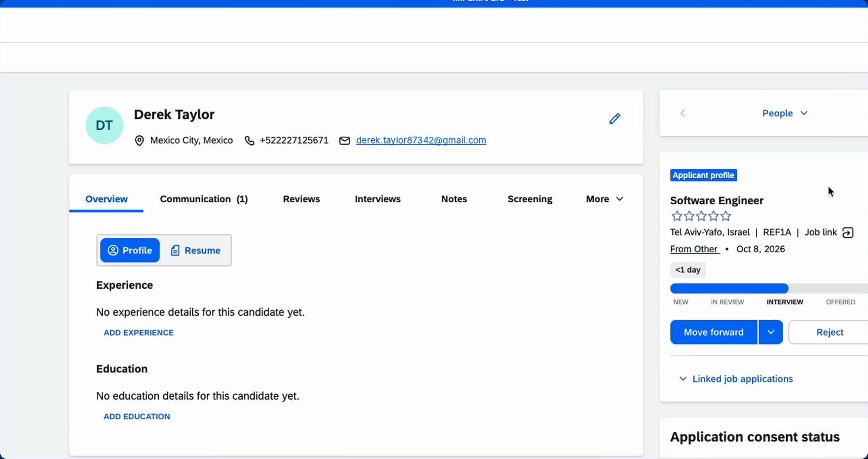Click the NEW stage label
This screenshot has height=459, width=868.
(x=681, y=302)
